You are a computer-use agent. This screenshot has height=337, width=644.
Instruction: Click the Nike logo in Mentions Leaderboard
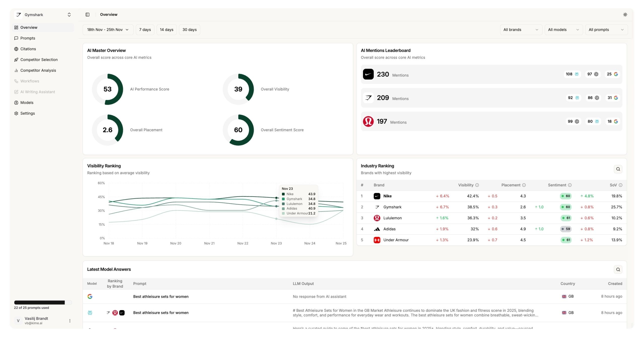[368, 74]
